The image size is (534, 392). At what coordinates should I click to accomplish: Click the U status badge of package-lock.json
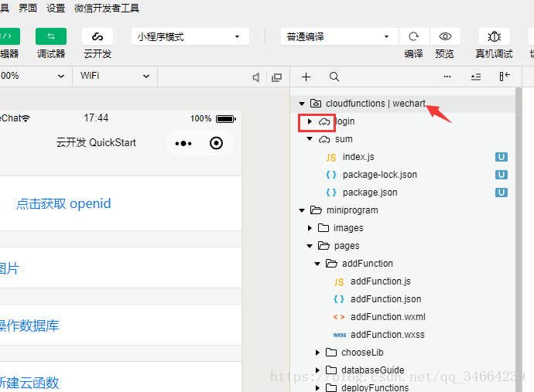click(x=501, y=175)
